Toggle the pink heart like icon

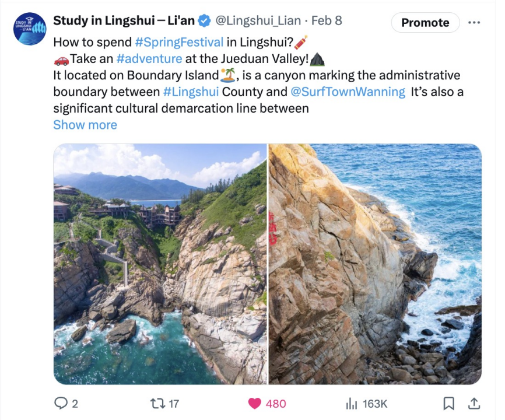pyautogui.click(x=255, y=404)
